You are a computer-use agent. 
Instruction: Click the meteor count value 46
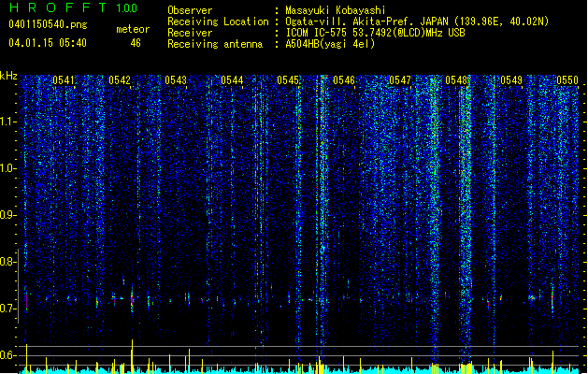coord(136,43)
